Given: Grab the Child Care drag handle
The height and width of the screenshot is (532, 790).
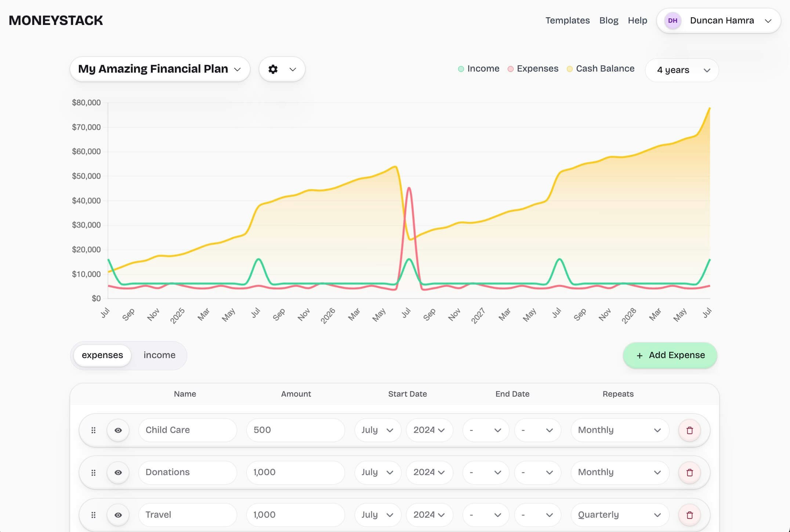Looking at the screenshot, I should click(x=93, y=430).
